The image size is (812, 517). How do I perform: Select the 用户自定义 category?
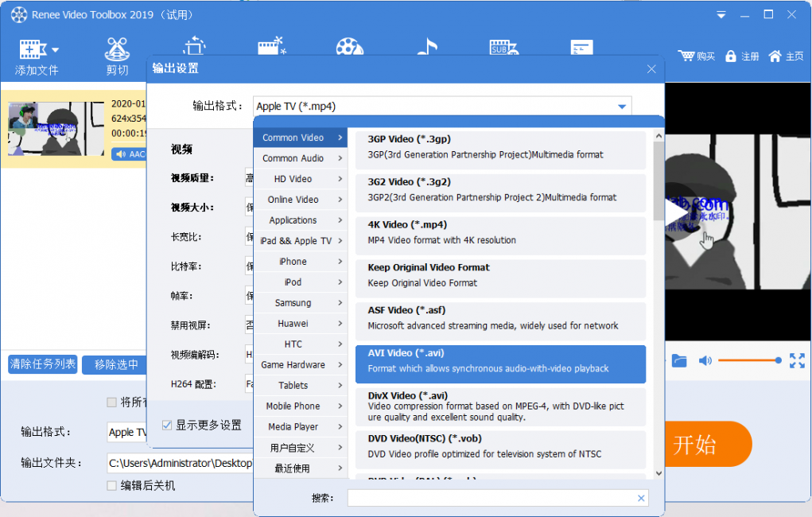coord(301,448)
